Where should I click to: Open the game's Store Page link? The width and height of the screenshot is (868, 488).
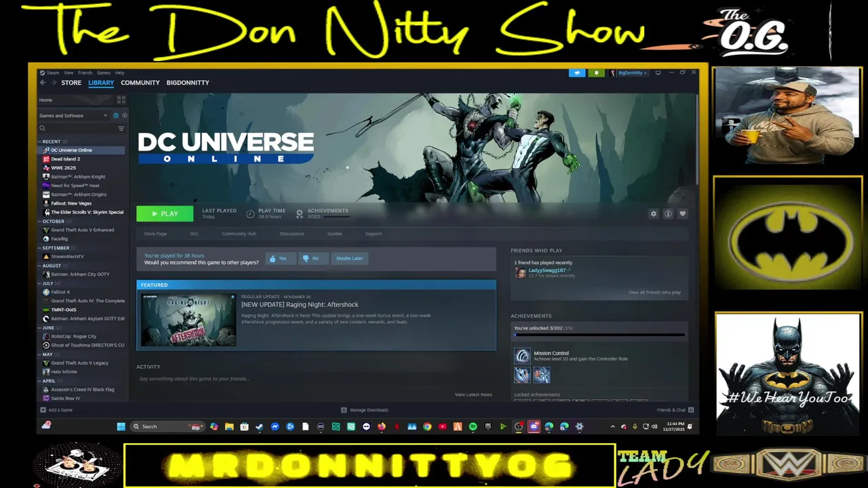tap(155, 234)
